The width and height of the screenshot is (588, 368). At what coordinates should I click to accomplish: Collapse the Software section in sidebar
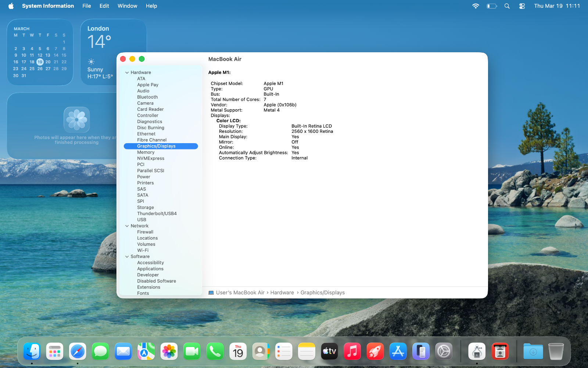(127, 256)
